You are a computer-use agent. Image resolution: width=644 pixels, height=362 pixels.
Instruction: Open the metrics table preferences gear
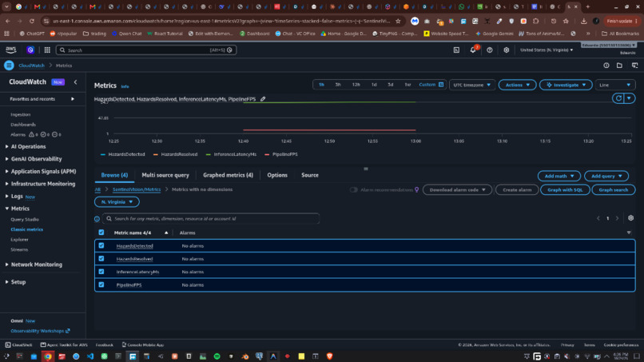coord(630,218)
